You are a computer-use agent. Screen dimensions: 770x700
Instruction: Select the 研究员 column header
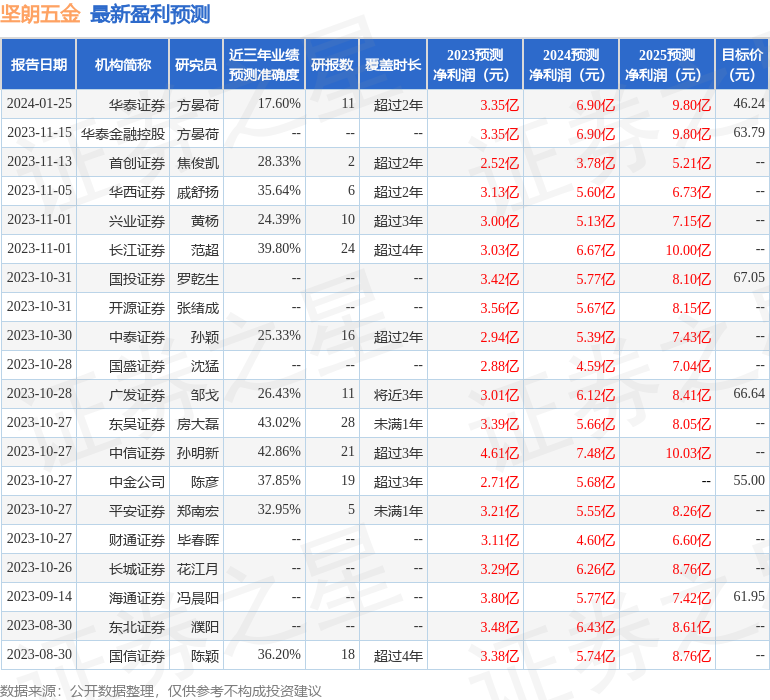click(196, 64)
